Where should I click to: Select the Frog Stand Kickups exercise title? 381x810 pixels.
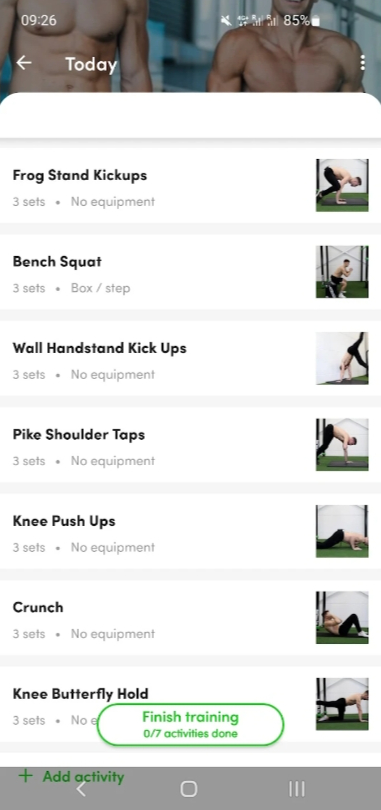coord(80,175)
